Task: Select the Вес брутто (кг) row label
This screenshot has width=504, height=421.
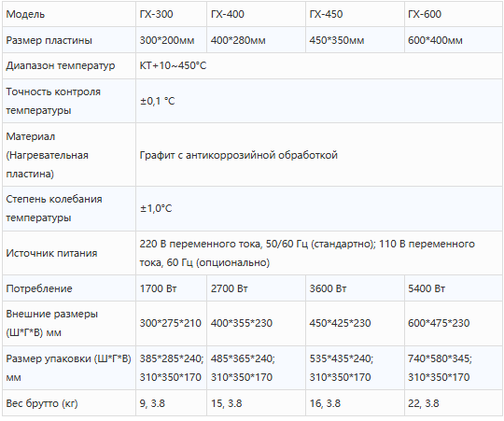Action: pos(42,403)
